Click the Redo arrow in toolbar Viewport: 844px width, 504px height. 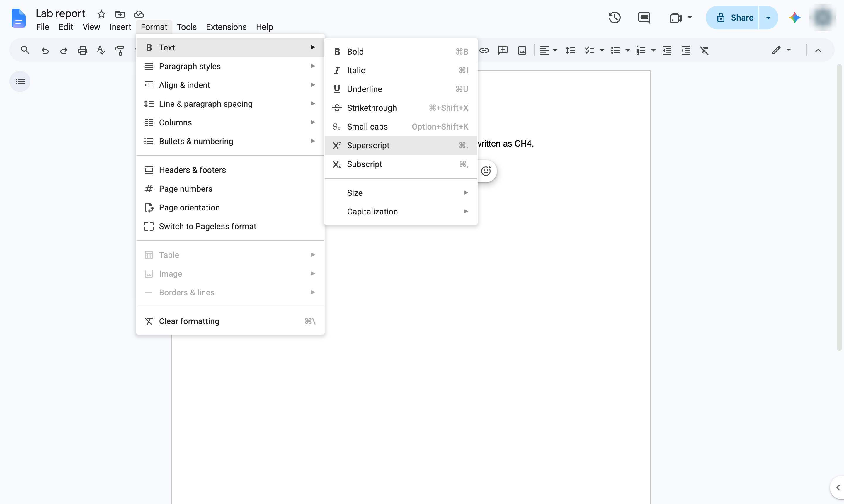[x=64, y=51]
